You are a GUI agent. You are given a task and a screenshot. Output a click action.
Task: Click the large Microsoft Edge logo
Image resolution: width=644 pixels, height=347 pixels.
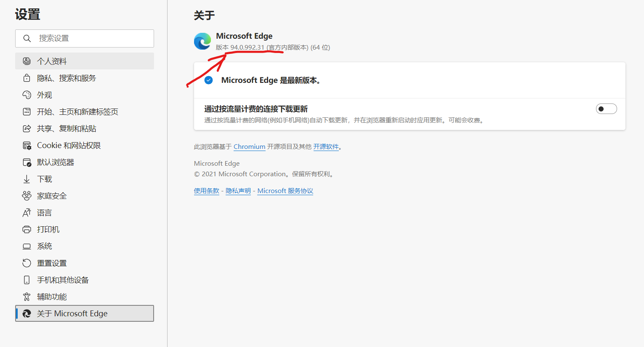pos(202,41)
